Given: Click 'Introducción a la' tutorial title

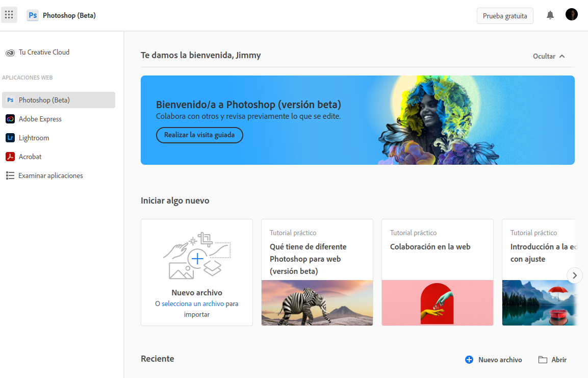Looking at the screenshot, I should tap(543, 253).
